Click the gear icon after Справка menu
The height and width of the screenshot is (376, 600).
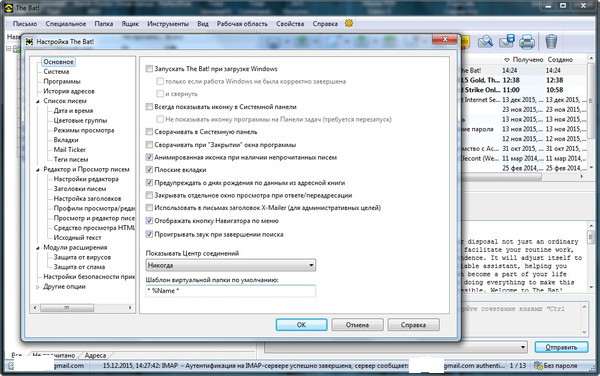(349, 23)
